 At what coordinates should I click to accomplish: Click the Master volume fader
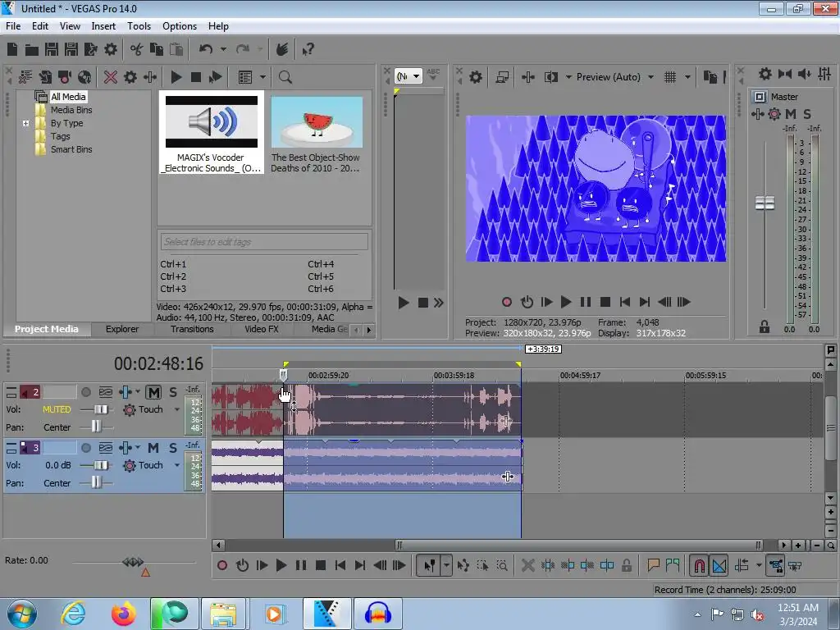(765, 203)
